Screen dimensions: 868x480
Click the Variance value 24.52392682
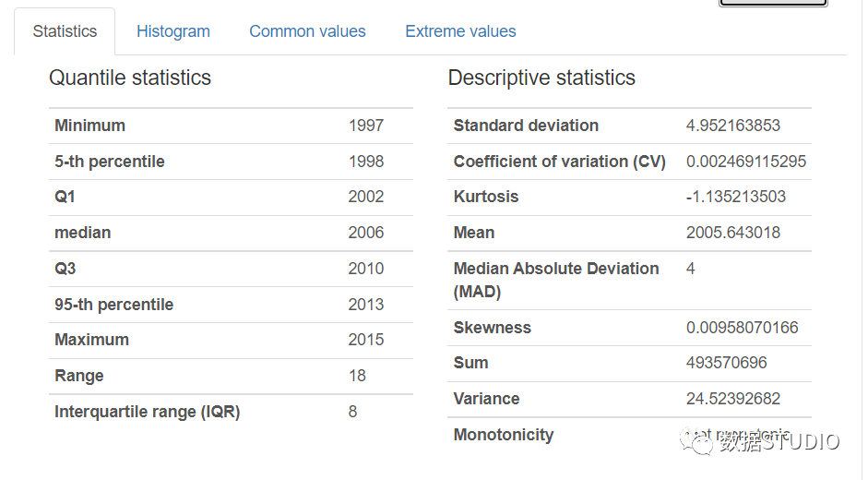click(x=733, y=399)
